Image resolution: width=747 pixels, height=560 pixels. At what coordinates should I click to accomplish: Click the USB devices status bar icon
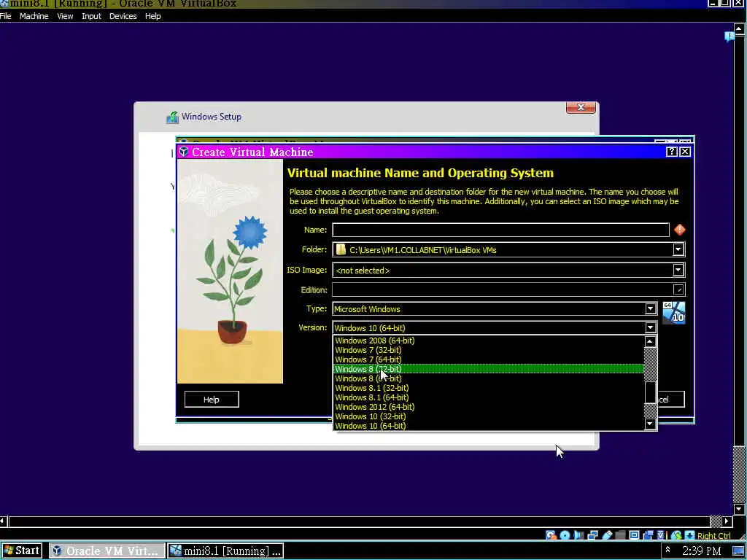pos(607,535)
